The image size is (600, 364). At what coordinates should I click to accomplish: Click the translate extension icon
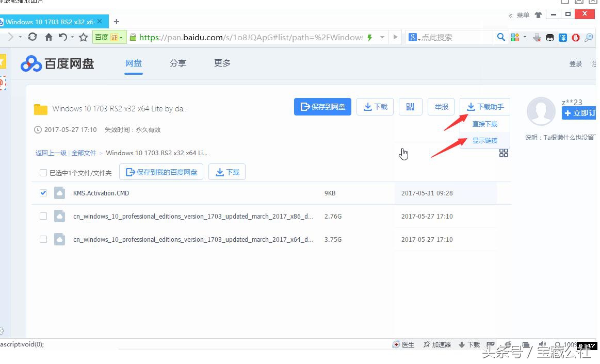pyautogui.click(x=563, y=37)
